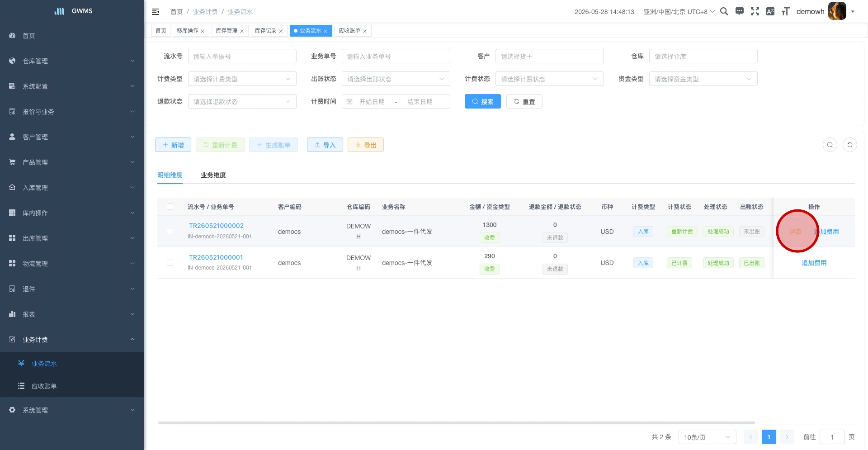
Task: Open 首页 dashboard sidebar item
Action: (72, 36)
